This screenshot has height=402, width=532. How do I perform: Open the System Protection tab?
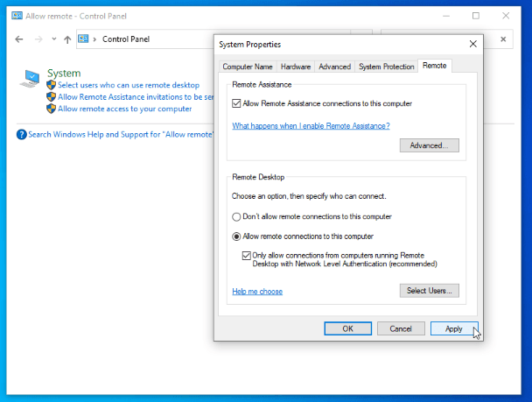pos(386,67)
